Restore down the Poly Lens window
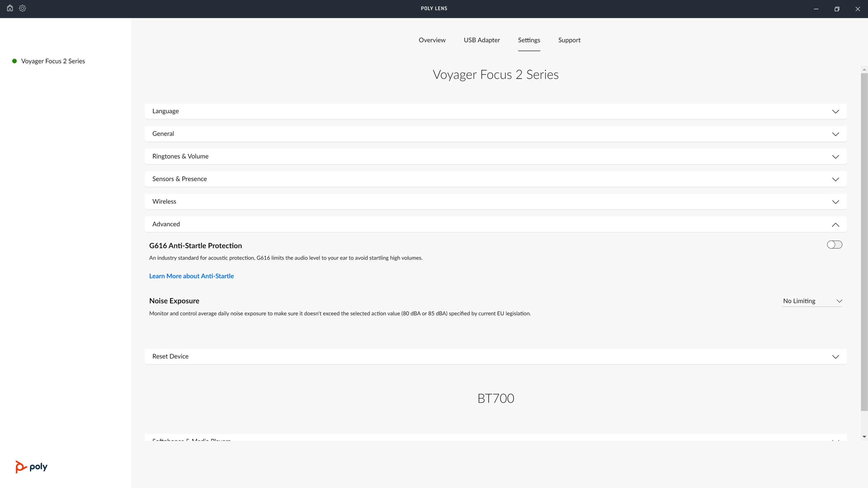Viewport: 868px width, 488px height. point(837,9)
